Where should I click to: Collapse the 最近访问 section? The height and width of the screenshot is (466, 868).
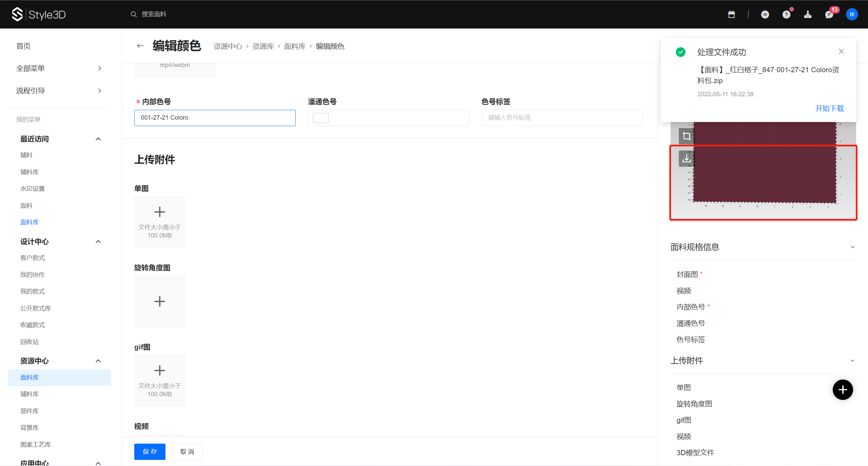(98, 139)
